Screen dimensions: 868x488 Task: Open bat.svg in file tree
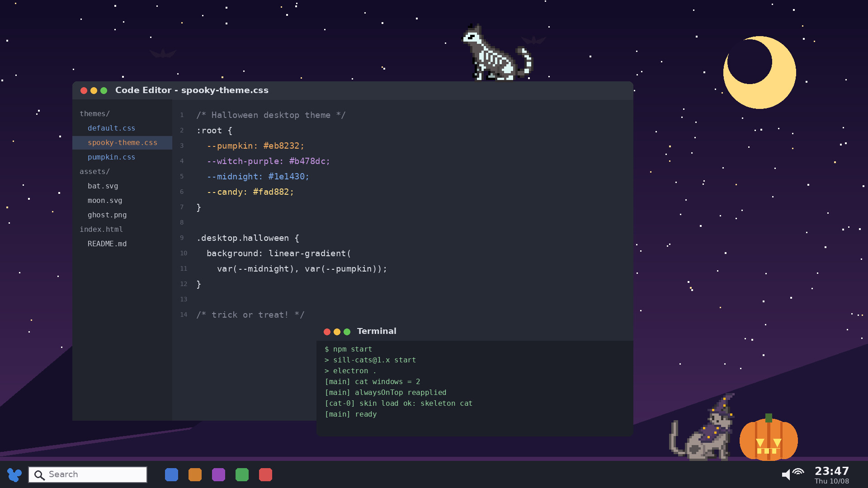tap(103, 186)
